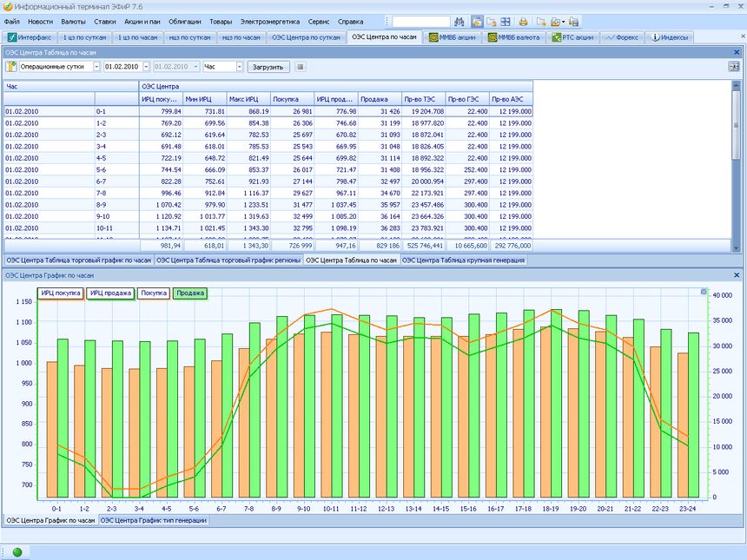Toggle the ИРЦ покупка legend series
747x560 pixels.
61,293
